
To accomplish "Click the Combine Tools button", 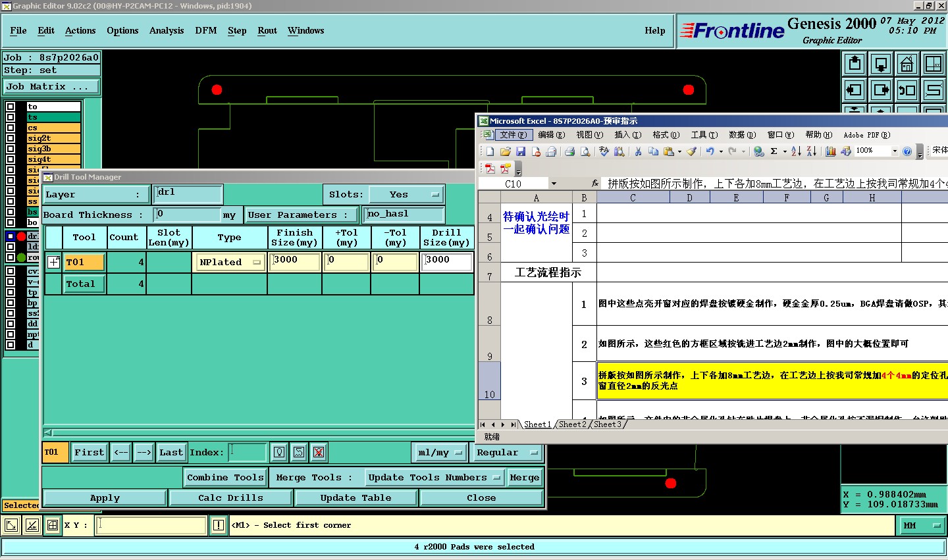I will point(225,478).
